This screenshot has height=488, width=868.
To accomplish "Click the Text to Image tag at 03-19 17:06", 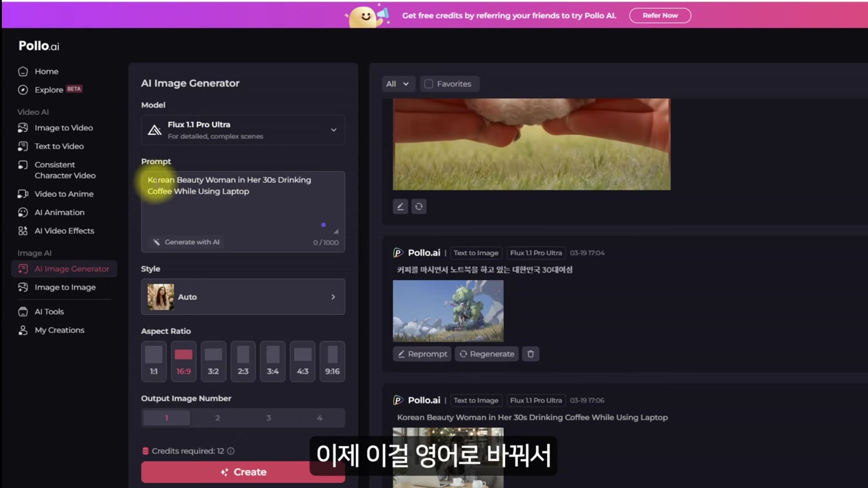I will [476, 400].
